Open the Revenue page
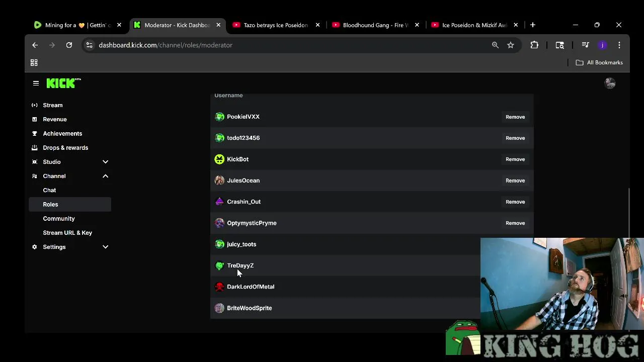 [x=55, y=119]
